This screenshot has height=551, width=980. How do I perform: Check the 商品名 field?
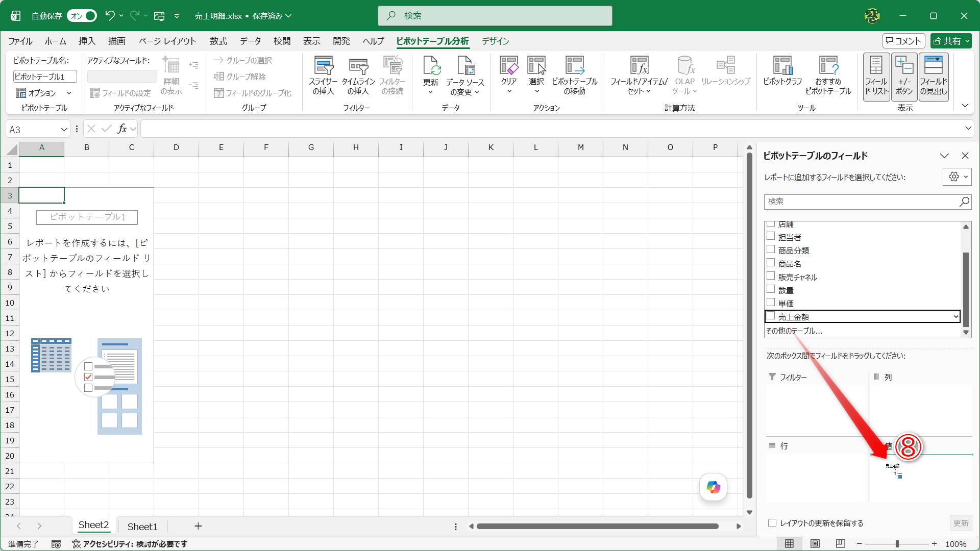coord(771,263)
